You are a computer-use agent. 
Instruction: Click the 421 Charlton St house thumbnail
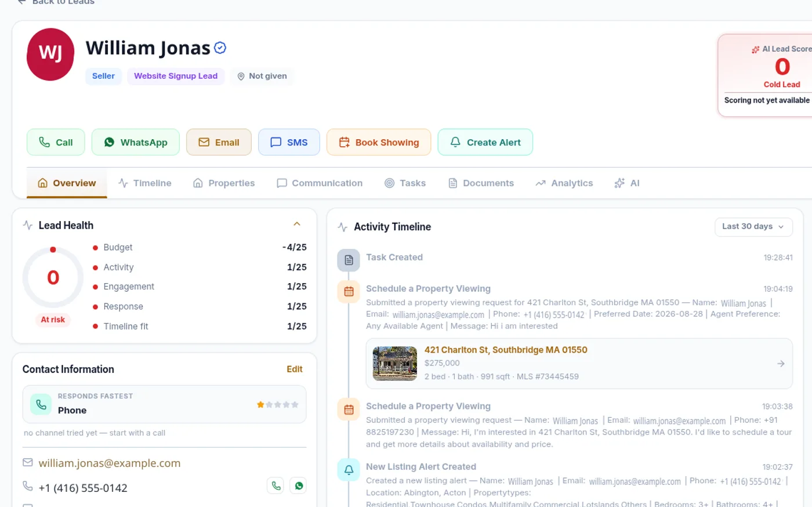(x=394, y=364)
